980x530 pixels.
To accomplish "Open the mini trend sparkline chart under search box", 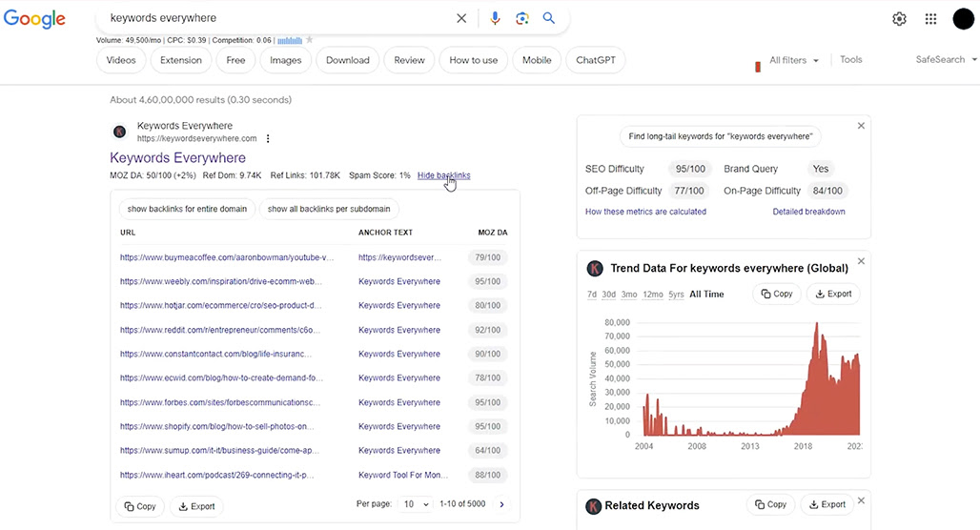I will point(290,41).
